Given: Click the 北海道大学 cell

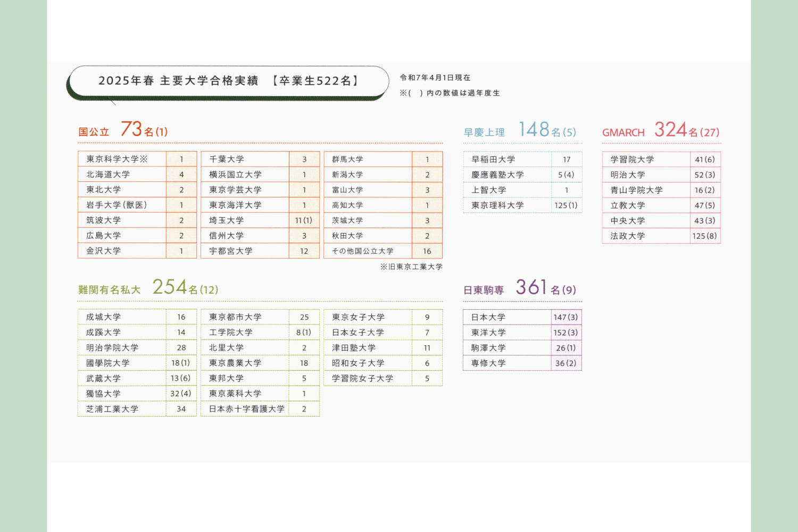Looking at the screenshot, I should (x=108, y=174).
